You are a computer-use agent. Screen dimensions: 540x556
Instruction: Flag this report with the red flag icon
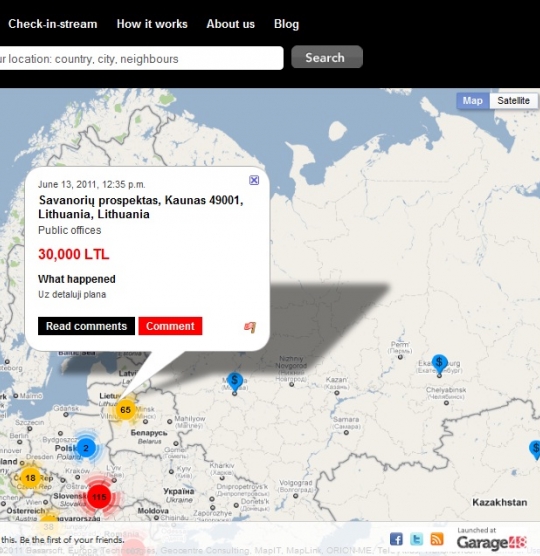[250, 327]
